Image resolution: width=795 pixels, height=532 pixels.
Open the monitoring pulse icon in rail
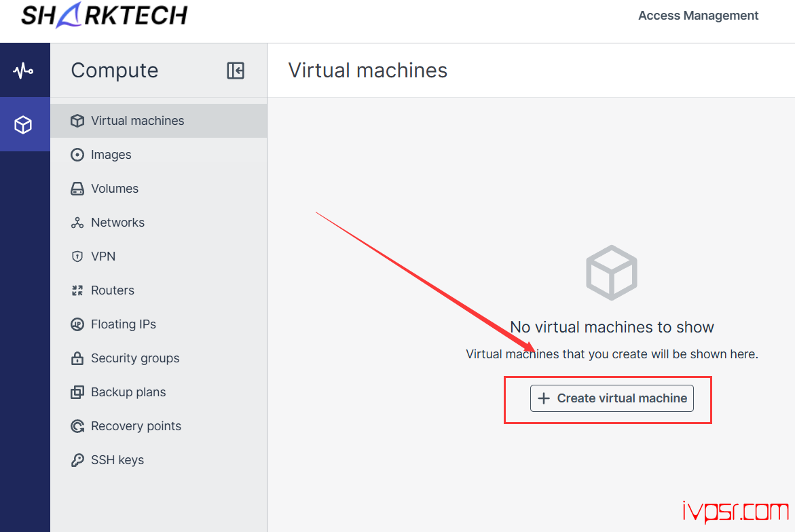click(23, 71)
